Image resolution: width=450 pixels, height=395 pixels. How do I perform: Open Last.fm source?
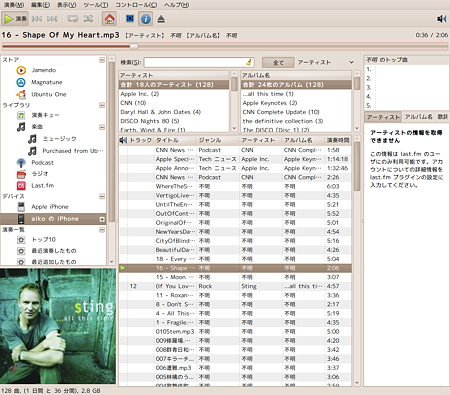pos(43,186)
